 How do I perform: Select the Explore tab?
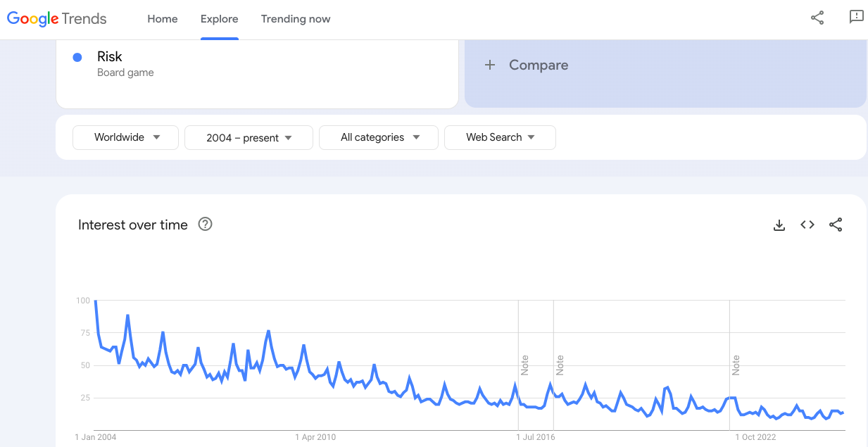click(220, 19)
